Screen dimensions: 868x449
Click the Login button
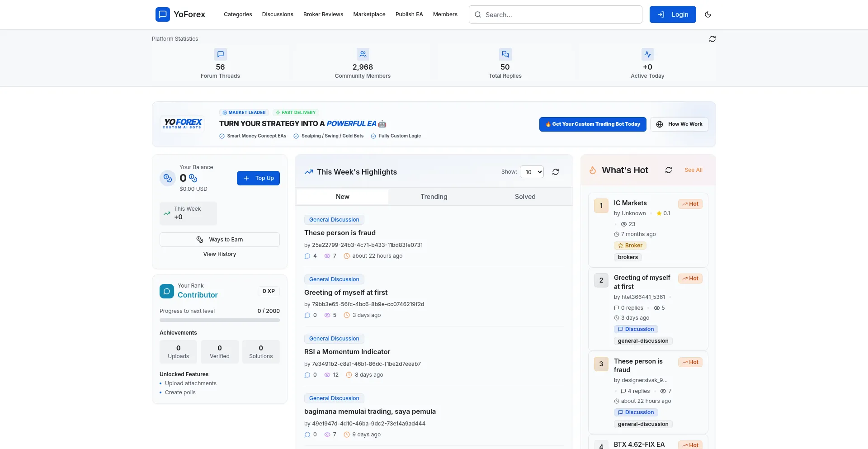673,14
